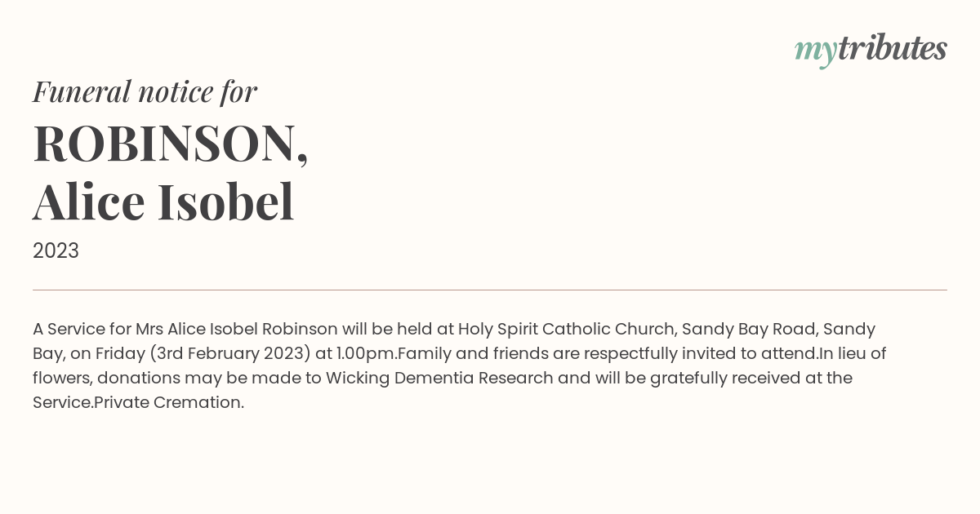Click "Holy Spirit Catholic Church" in notice

[567, 329]
